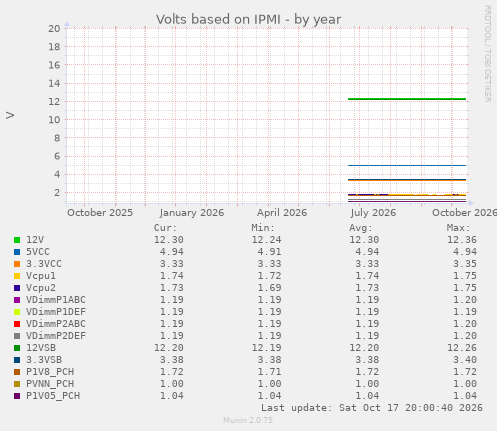Click the VDimmP2ABC red legend swatch
The width and height of the screenshot is (497, 431).
click(17, 324)
